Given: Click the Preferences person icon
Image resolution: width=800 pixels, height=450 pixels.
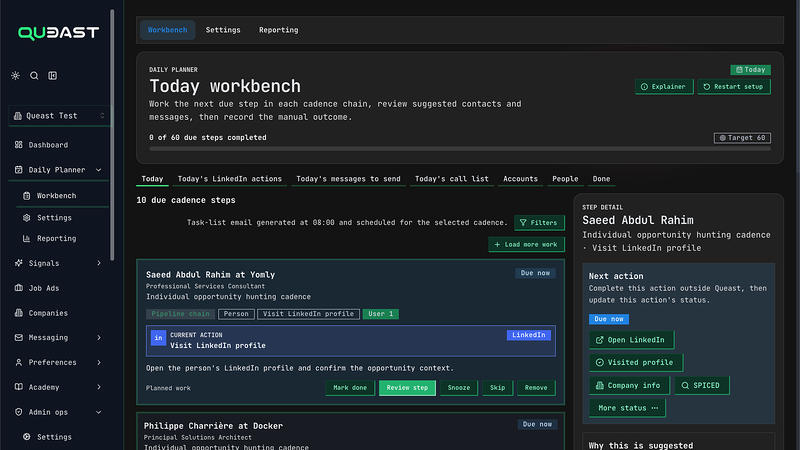Looking at the screenshot, I should coord(19,362).
